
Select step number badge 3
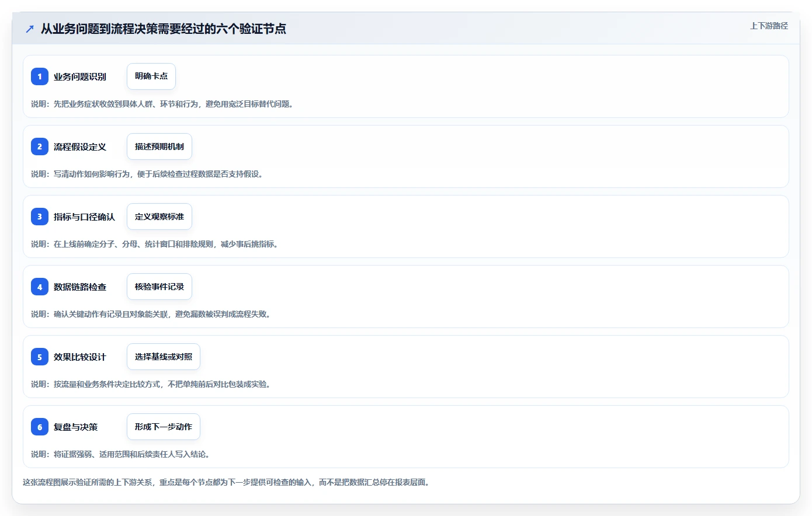pos(40,217)
